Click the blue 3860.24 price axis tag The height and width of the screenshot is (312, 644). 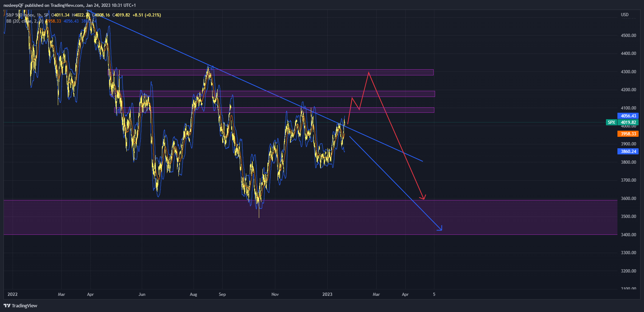[x=628, y=152]
